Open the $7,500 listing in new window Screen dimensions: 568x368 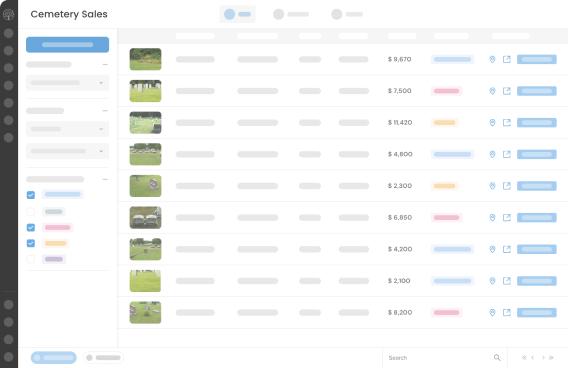click(x=506, y=91)
